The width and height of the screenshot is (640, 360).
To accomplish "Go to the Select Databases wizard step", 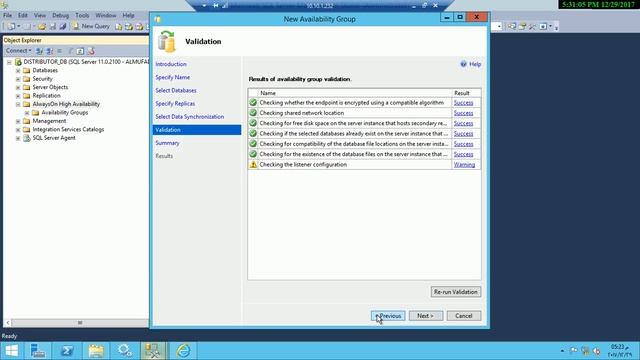I will tap(176, 90).
